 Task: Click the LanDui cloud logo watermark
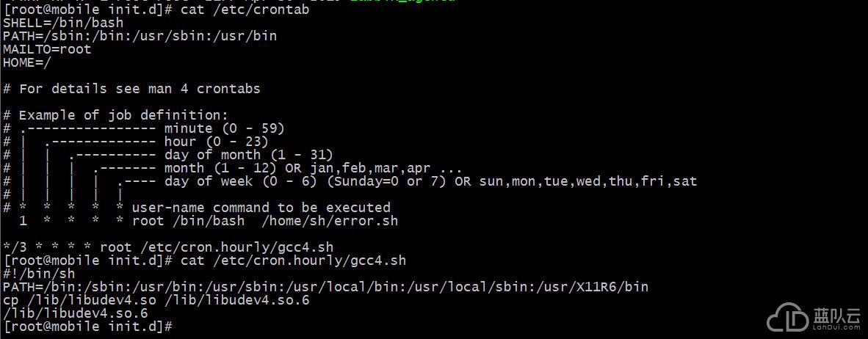(787, 318)
